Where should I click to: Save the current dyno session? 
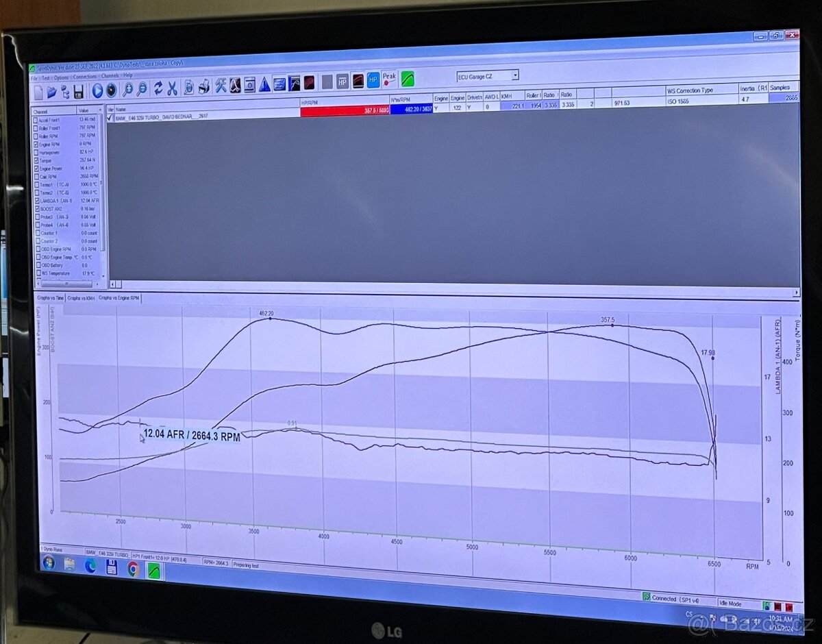click(x=79, y=90)
